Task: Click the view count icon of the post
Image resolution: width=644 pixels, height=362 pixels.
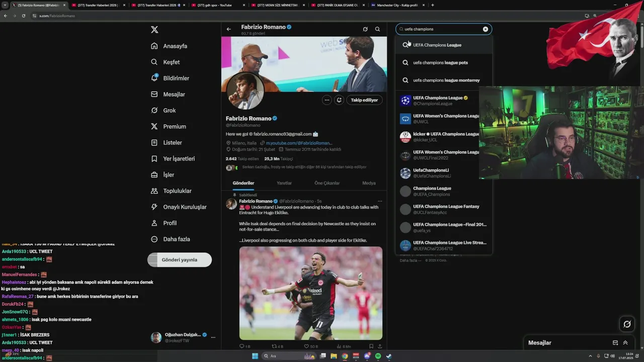Action: pyautogui.click(x=339, y=346)
